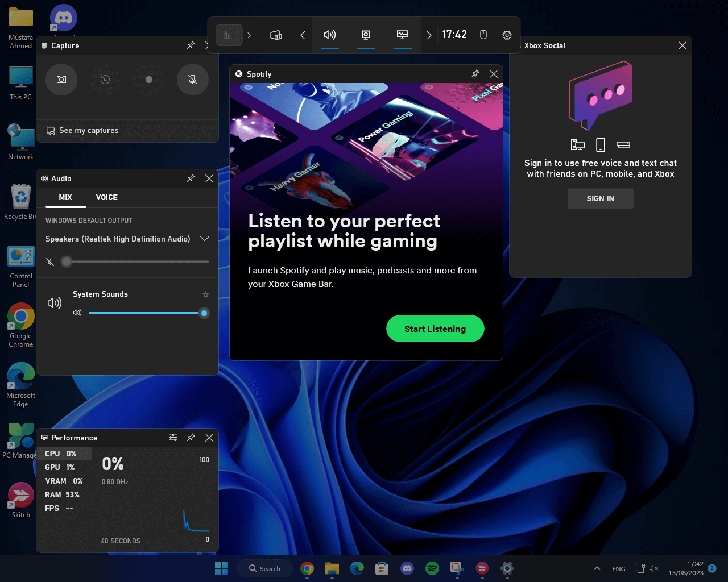Screen dimensions: 728x582
Task: Select the GPU metric in Performance
Action: point(64,467)
